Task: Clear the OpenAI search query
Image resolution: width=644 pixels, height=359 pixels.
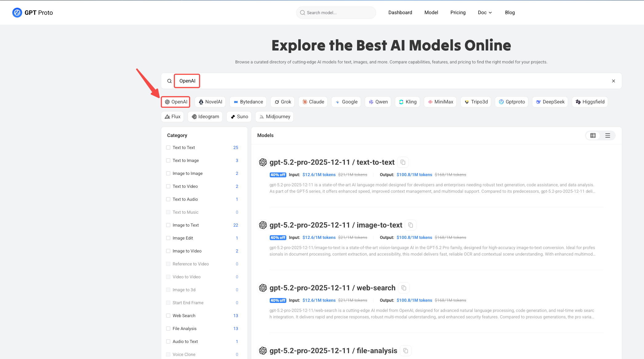Action: pyautogui.click(x=614, y=81)
